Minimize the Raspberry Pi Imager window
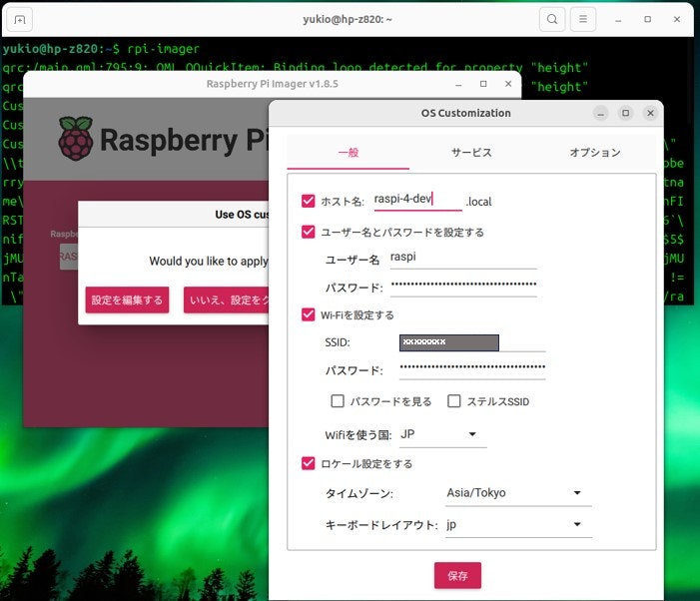 pos(458,84)
